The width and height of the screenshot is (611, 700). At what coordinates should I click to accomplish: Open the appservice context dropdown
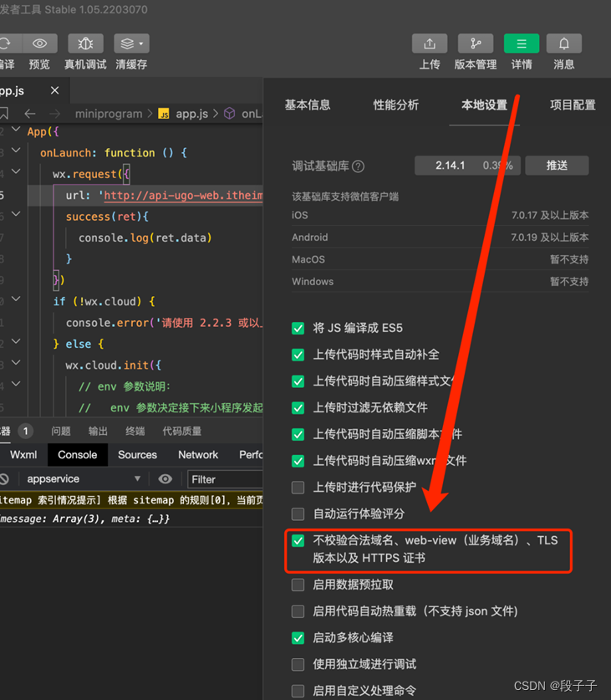coord(84,479)
